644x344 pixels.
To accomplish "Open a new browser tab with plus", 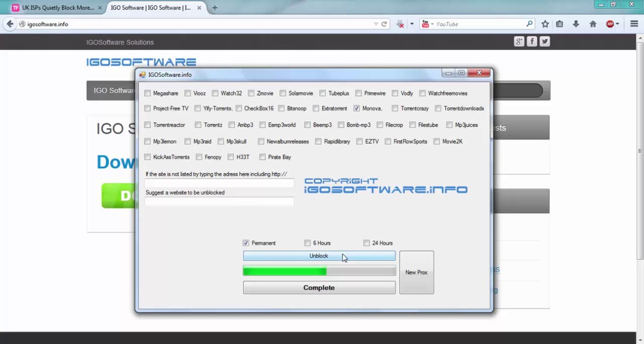I will click(x=215, y=8).
